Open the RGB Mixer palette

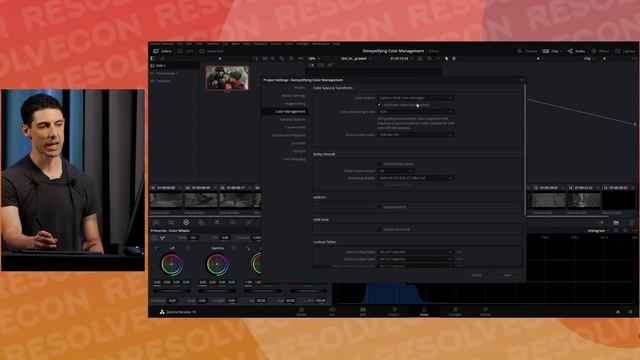point(217,222)
